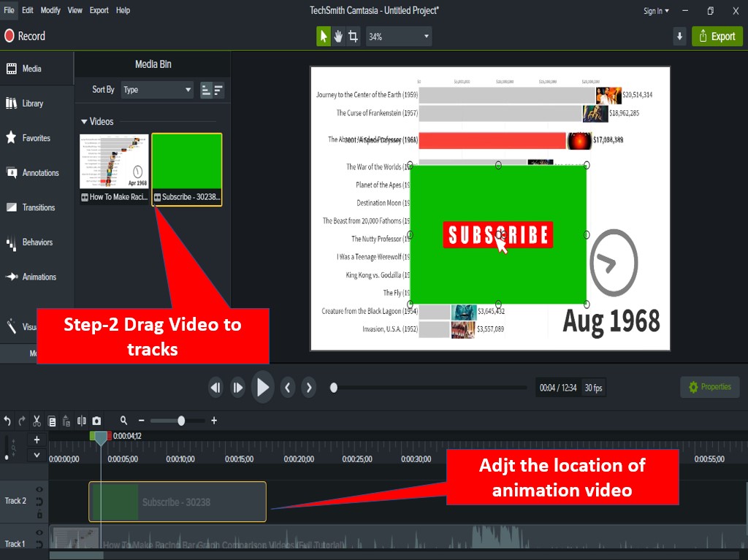Switch to the Media tab
This screenshot has height=560, width=748.
point(37,69)
